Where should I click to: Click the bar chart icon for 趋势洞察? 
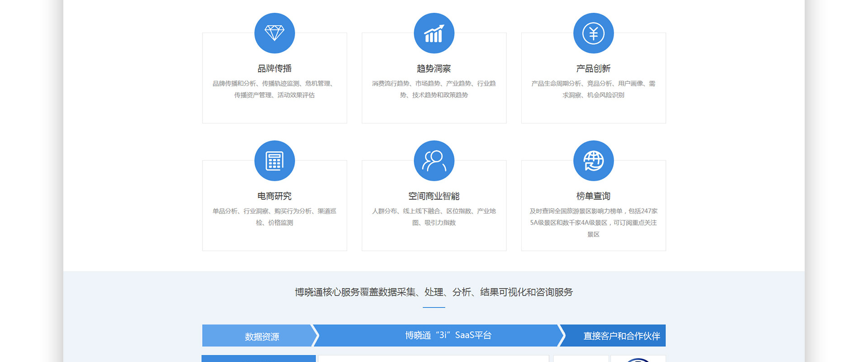[434, 33]
